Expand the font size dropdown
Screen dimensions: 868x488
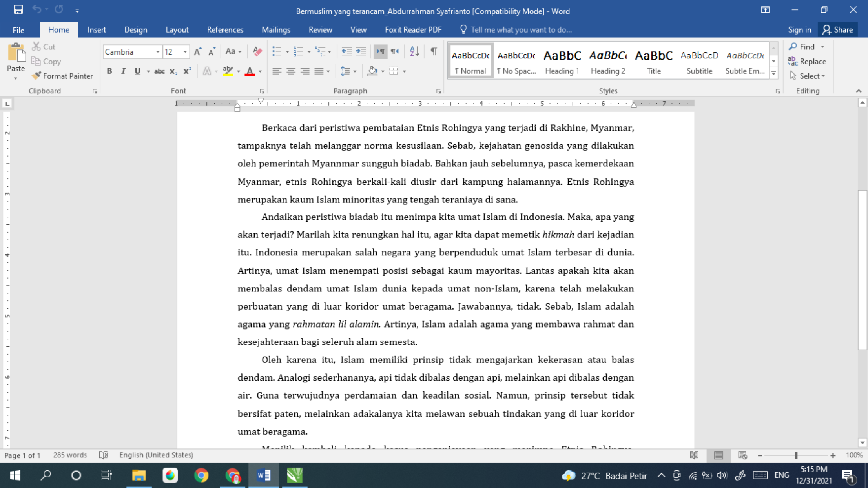(185, 52)
